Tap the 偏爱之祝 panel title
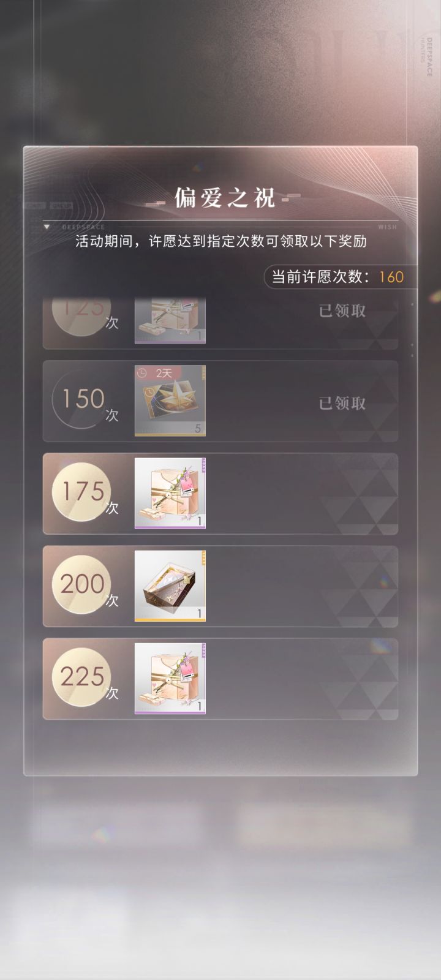Image resolution: width=441 pixels, height=980 pixels. point(224,198)
